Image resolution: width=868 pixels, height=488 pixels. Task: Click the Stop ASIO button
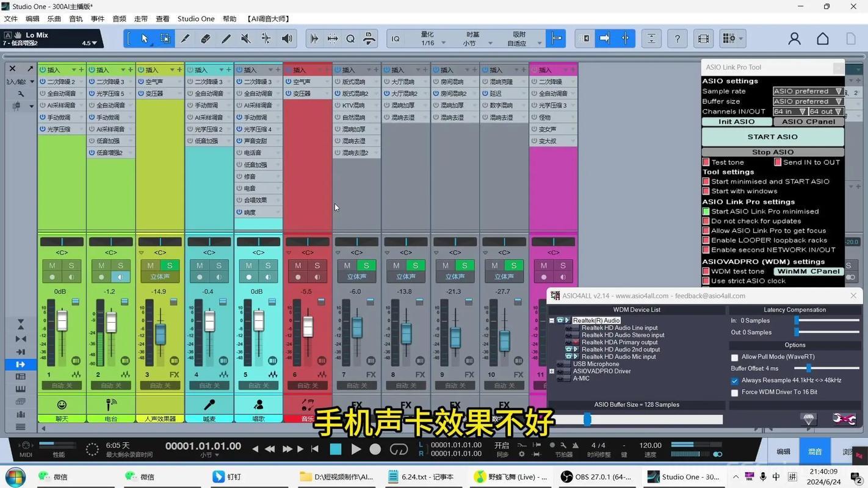[773, 152]
